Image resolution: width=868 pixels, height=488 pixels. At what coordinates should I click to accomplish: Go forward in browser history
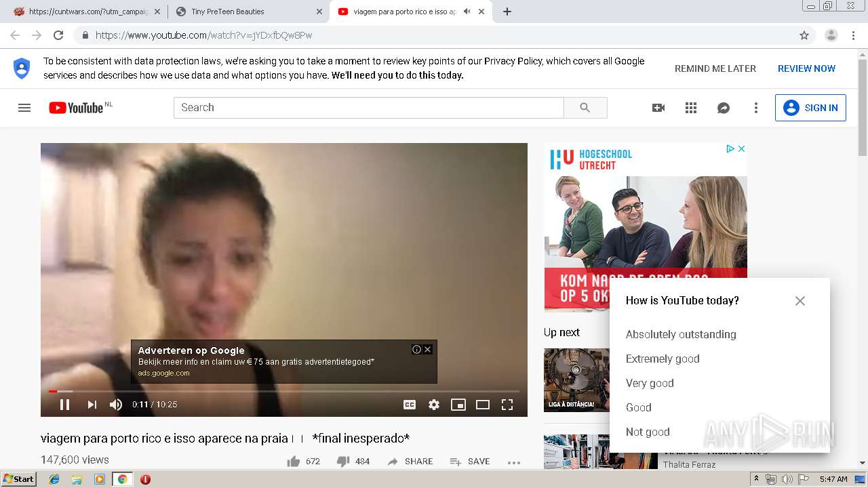click(x=37, y=35)
